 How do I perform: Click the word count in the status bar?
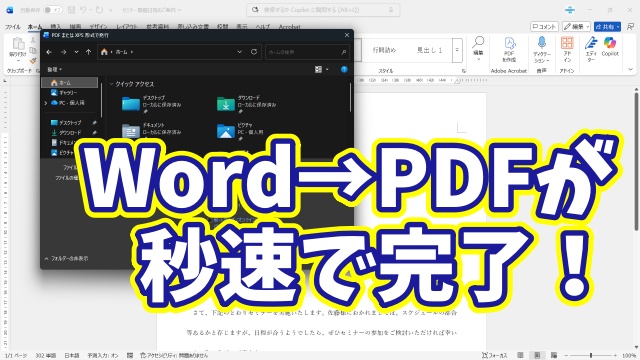pos(45,356)
